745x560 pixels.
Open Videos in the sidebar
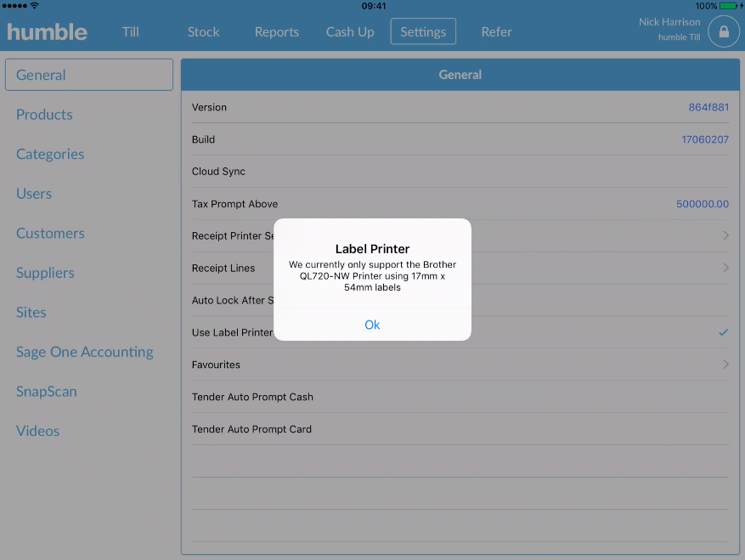[37, 431]
